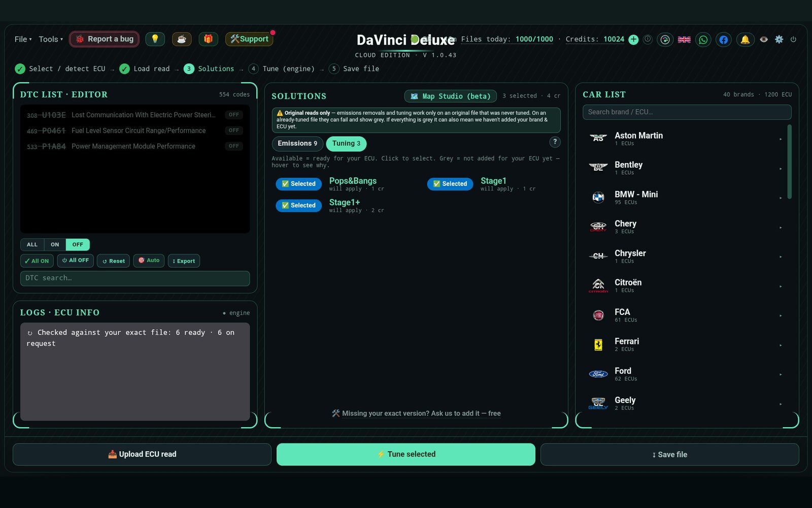The height and width of the screenshot is (508, 812).
Task: Toggle OFF switch for P1A84 code
Action: point(234,146)
